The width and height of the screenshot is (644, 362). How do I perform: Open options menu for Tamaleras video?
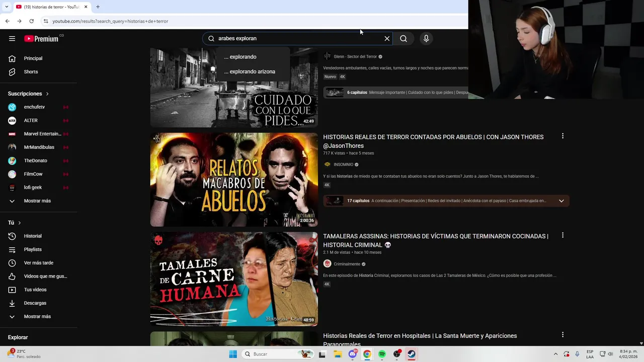562,235
